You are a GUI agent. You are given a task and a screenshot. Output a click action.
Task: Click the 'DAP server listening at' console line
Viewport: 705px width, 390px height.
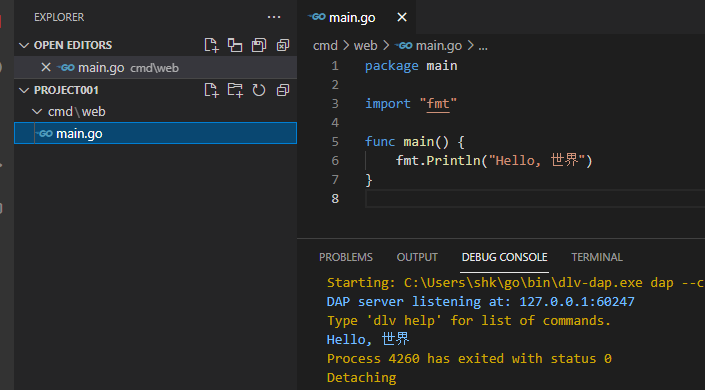pos(480,301)
